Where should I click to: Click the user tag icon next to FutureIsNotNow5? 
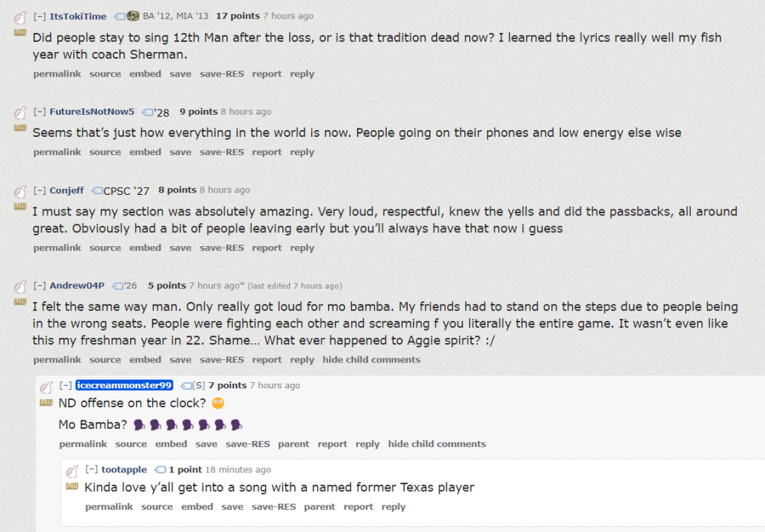148,112
